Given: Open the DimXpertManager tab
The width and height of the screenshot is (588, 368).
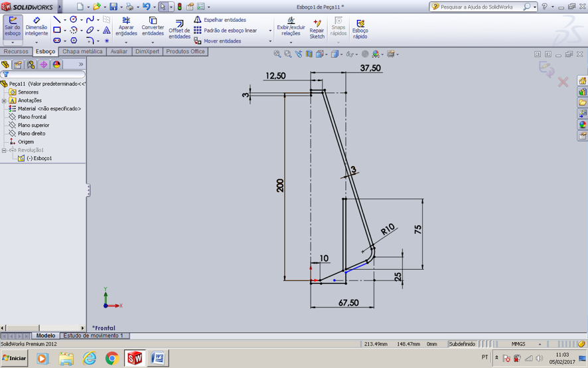Looking at the screenshot, I should click(44, 64).
